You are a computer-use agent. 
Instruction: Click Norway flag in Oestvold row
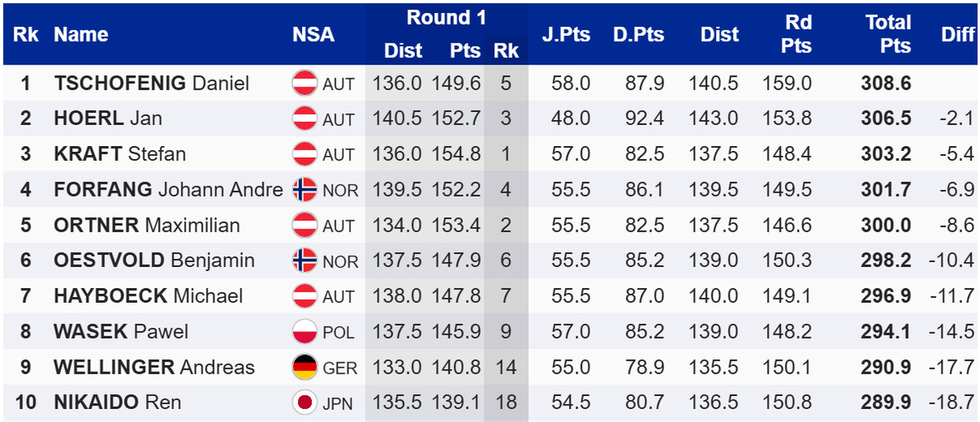pyautogui.click(x=305, y=261)
